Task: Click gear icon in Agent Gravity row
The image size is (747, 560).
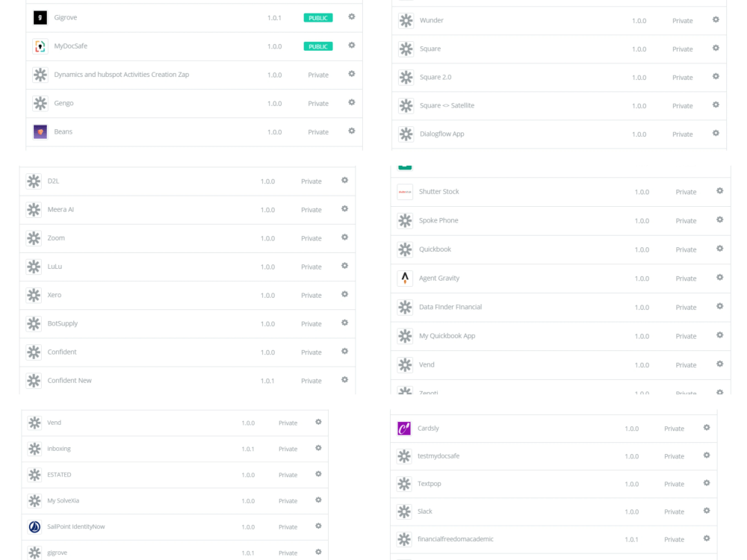Action: (720, 278)
